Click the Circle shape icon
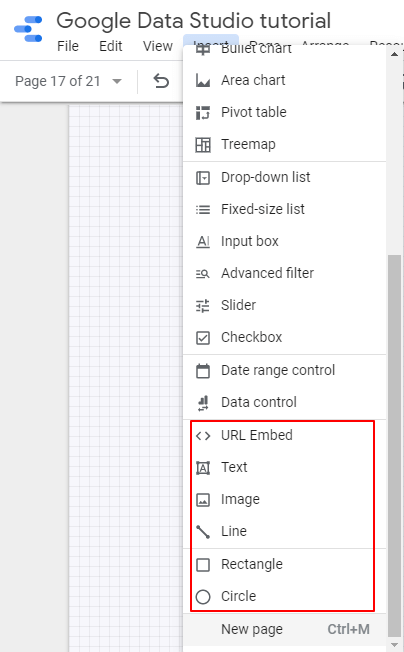This screenshot has height=652, width=404. click(x=203, y=596)
